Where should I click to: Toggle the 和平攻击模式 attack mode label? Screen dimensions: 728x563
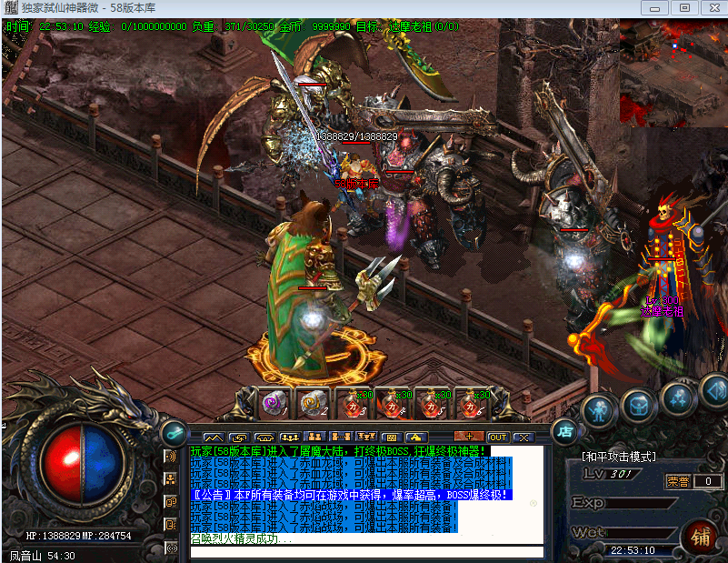[619, 457]
